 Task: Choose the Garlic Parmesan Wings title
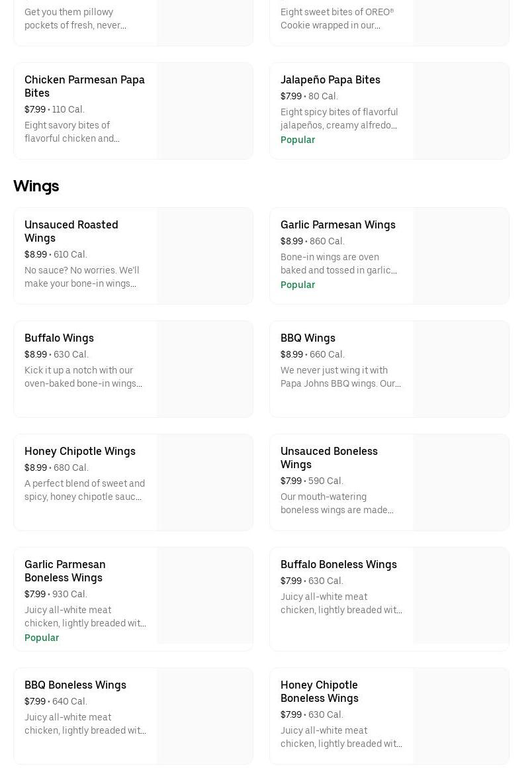(x=337, y=224)
